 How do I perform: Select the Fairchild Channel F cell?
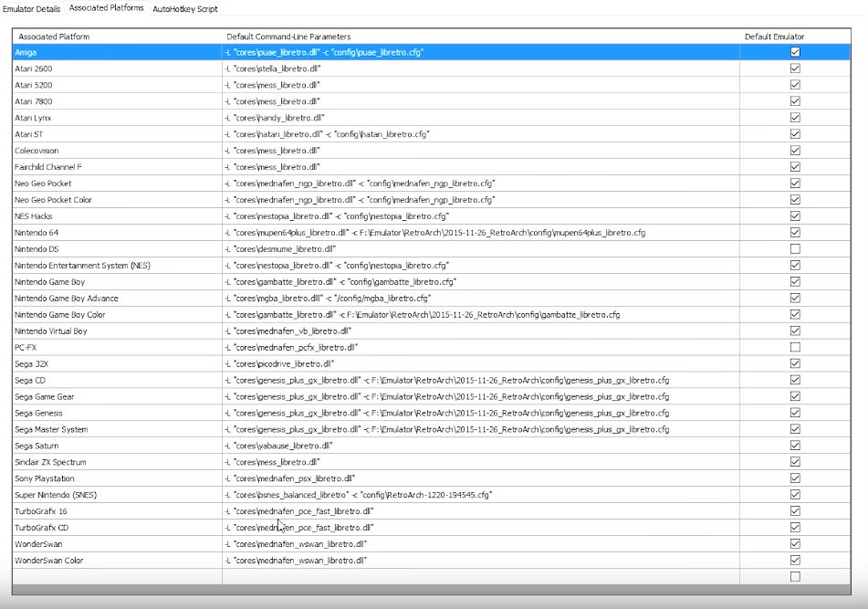pyautogui.click(x=117, y=167)
